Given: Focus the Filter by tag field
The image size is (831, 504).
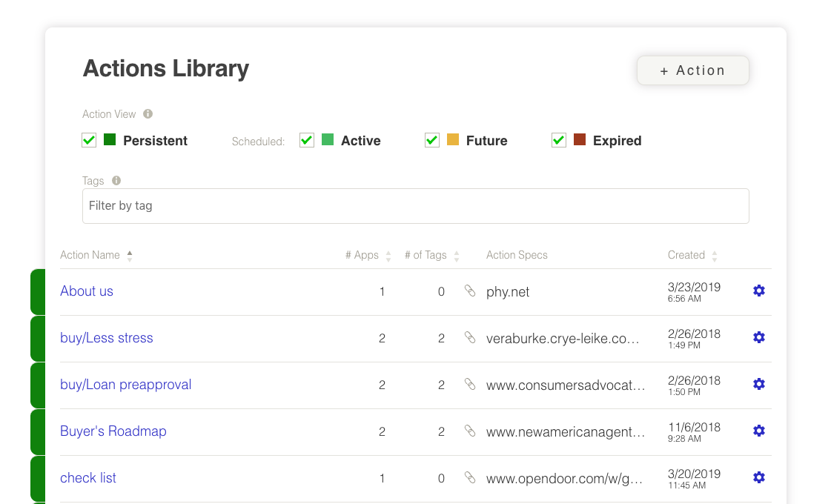Looking at the screenshot, I should 415,206.
